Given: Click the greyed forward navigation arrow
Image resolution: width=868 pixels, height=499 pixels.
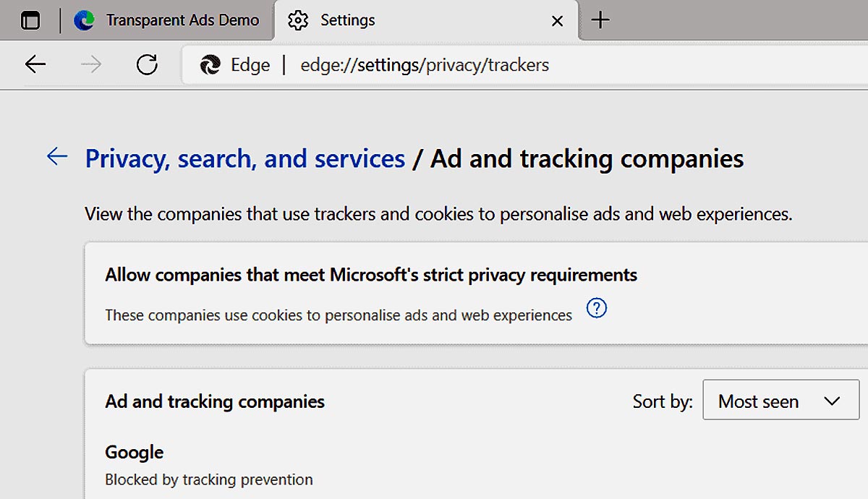Looking at the screenshot, I should [91, 65].
